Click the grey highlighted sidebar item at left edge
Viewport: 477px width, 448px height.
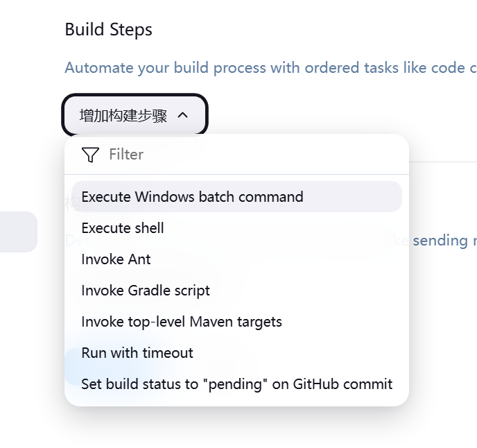[19, 232]
